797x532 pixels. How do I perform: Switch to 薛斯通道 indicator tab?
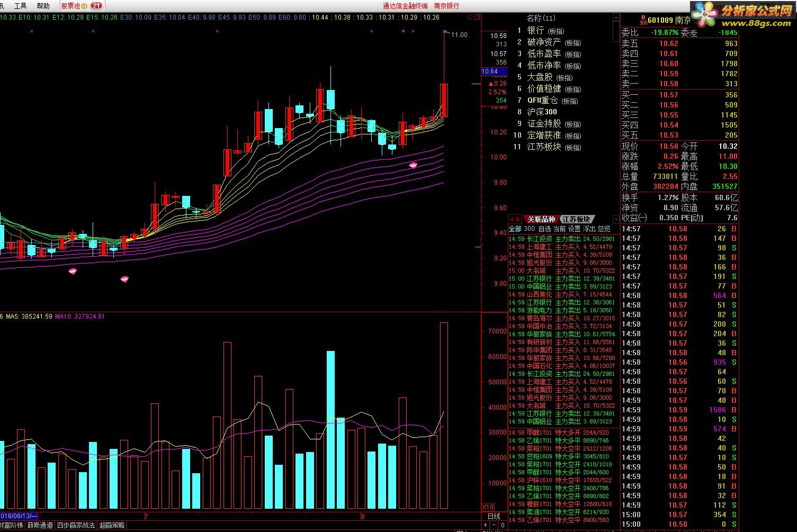tap(40, 525)
